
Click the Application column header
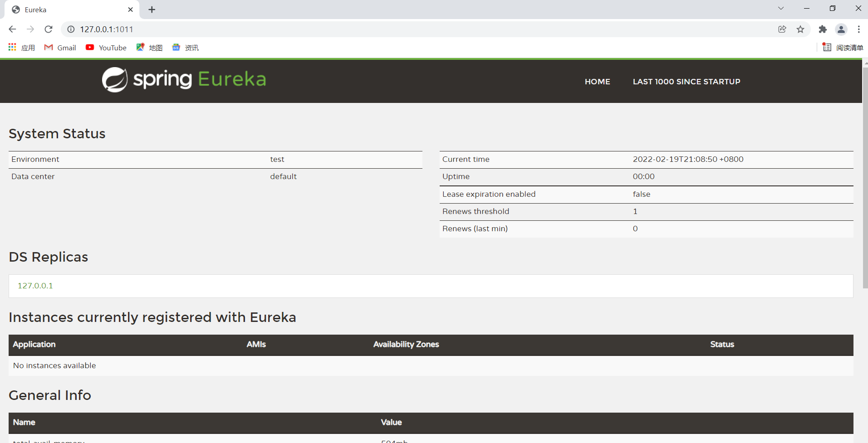34,344
